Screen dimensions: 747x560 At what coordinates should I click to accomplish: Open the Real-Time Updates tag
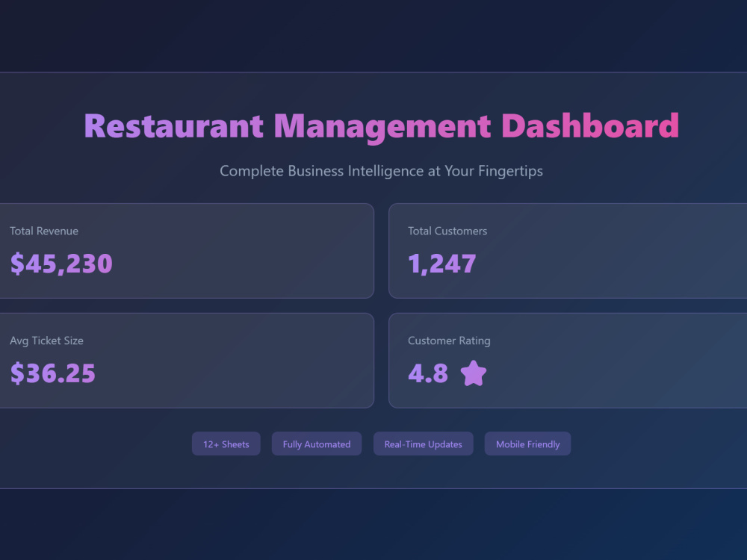click(424, 444)
